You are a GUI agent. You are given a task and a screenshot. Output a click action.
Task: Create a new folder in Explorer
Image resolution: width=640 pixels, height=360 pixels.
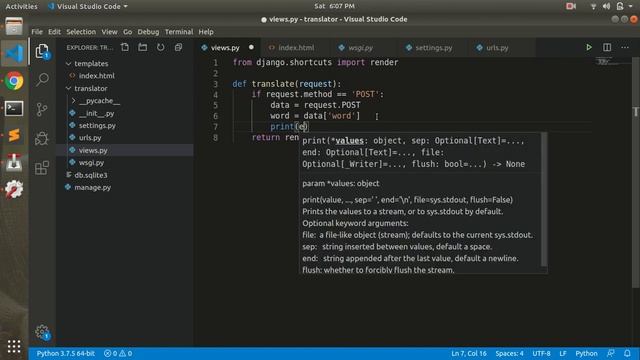tap(142, 47)
